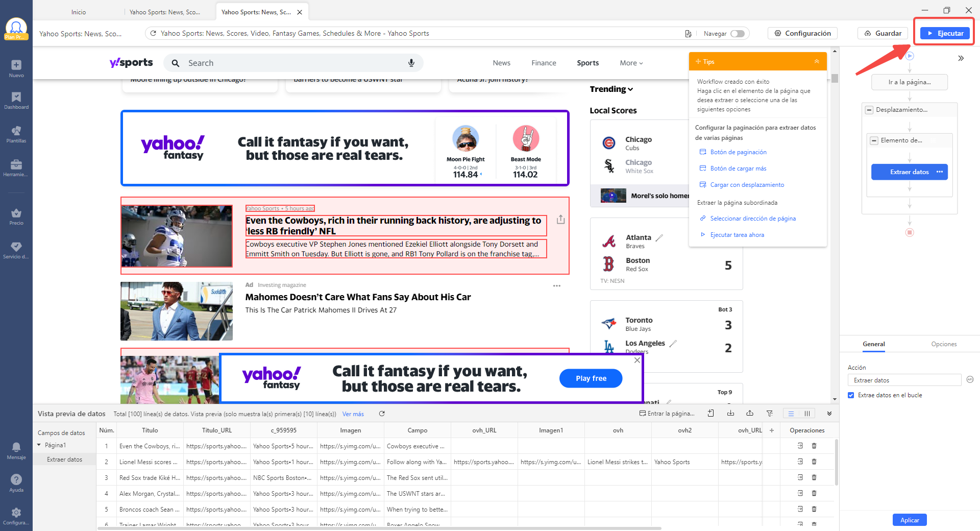
Task: Click the page source icon beside Navegar
Action: [688, 33]
